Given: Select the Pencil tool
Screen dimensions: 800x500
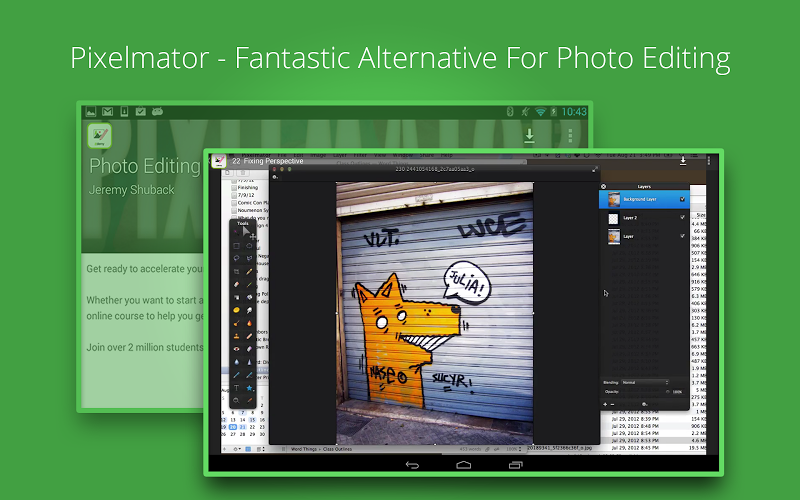Looking at the screenshot, I should coord(249,271).
